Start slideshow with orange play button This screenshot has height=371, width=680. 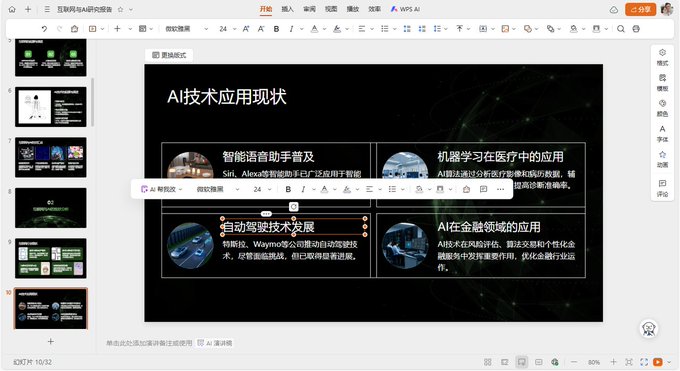[x=657, y=362]
